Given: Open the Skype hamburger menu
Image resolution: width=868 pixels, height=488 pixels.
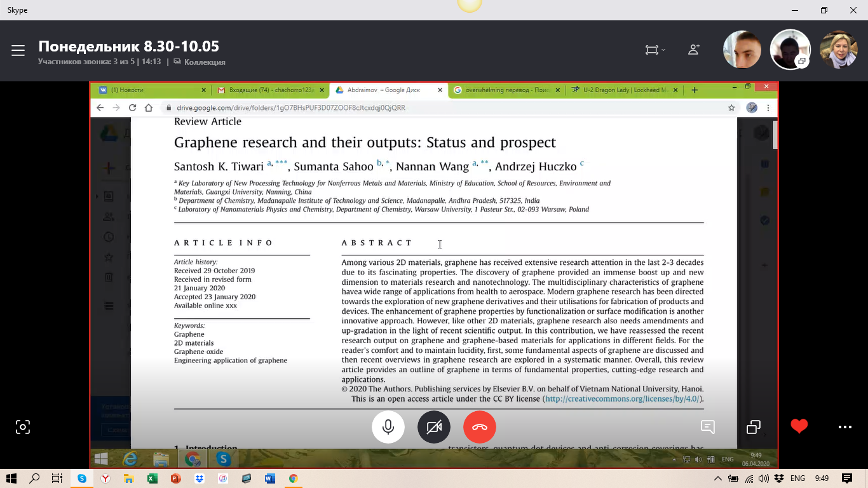Looking at the screenshot, I should (18, 51).
